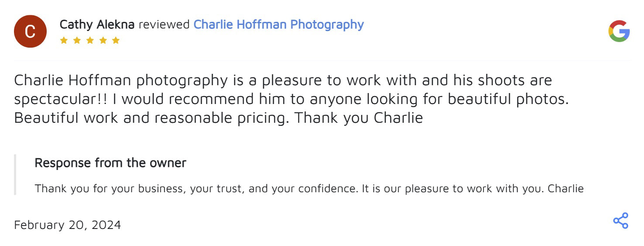Click 'Charlie' signature in owner response
Screen dimensions: 644x246
click(x=565, y=189)
